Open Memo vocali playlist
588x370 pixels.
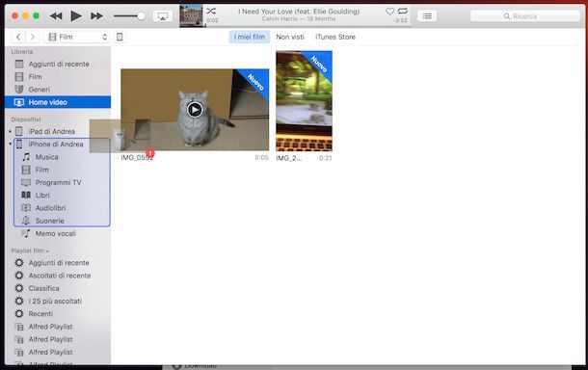point(56,233)
